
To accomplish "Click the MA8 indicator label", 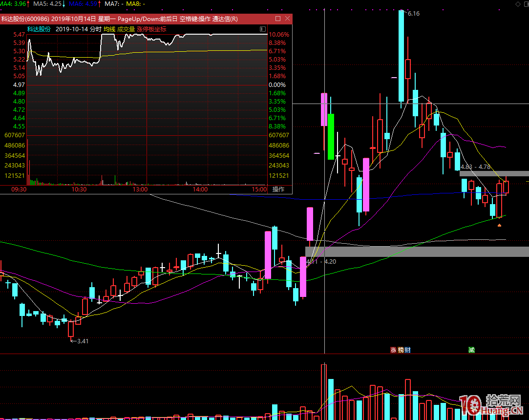I will [135, 4].
